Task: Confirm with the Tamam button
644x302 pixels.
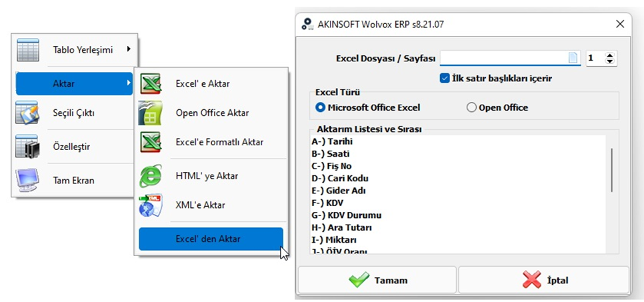Action: point(377,280)
